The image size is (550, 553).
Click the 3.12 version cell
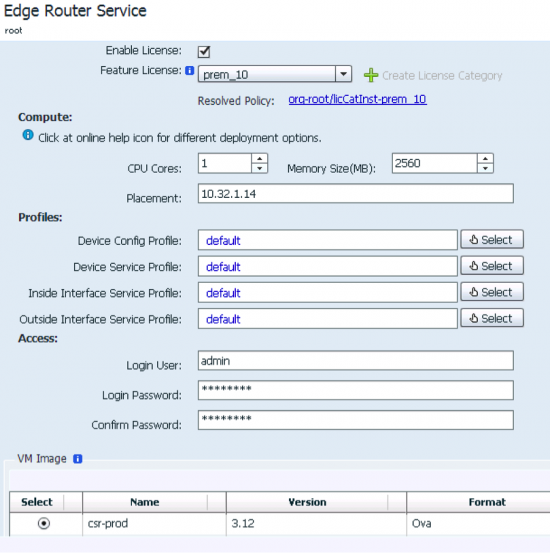[316, 524]
